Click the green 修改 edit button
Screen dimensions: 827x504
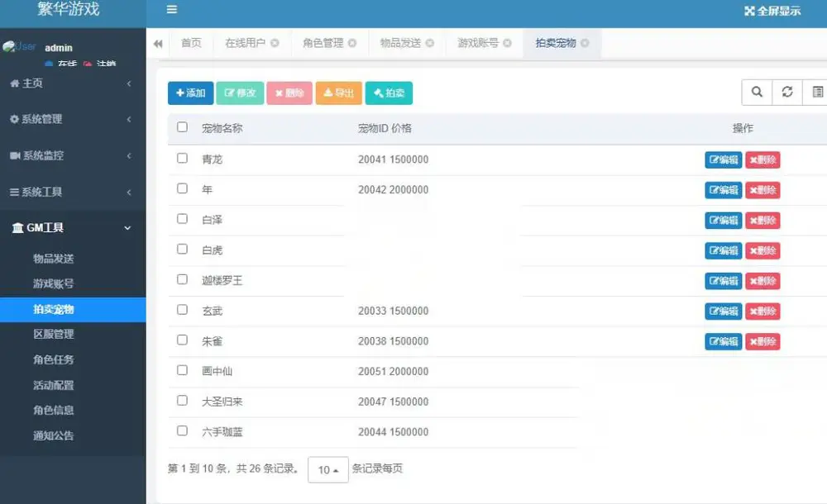[240, 93]
